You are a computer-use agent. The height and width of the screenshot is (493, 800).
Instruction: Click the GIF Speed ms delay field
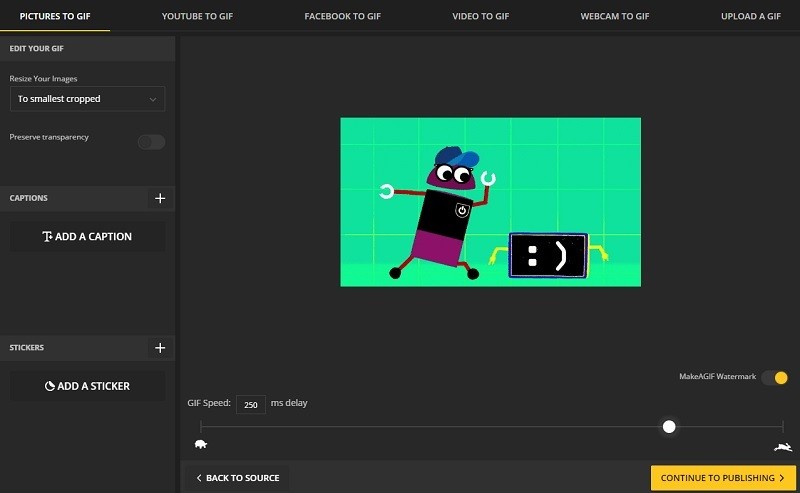[x=251, y=404]
